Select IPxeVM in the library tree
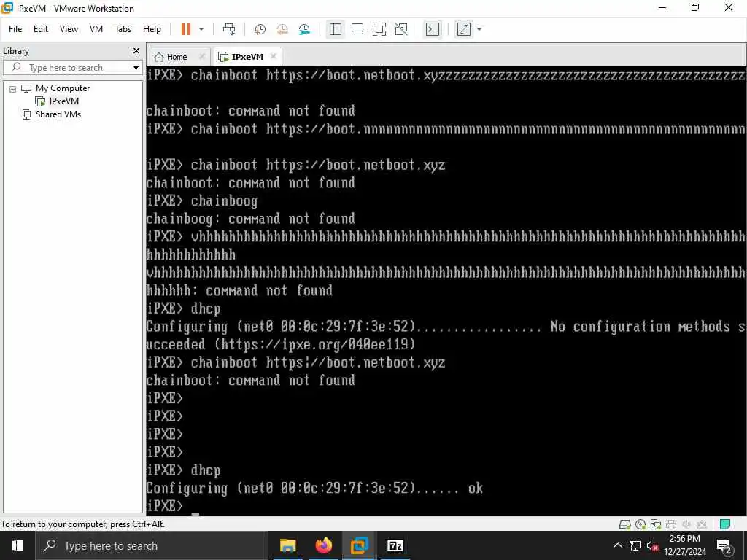Viewport: 747px width, 560px height. coord(64,101)
